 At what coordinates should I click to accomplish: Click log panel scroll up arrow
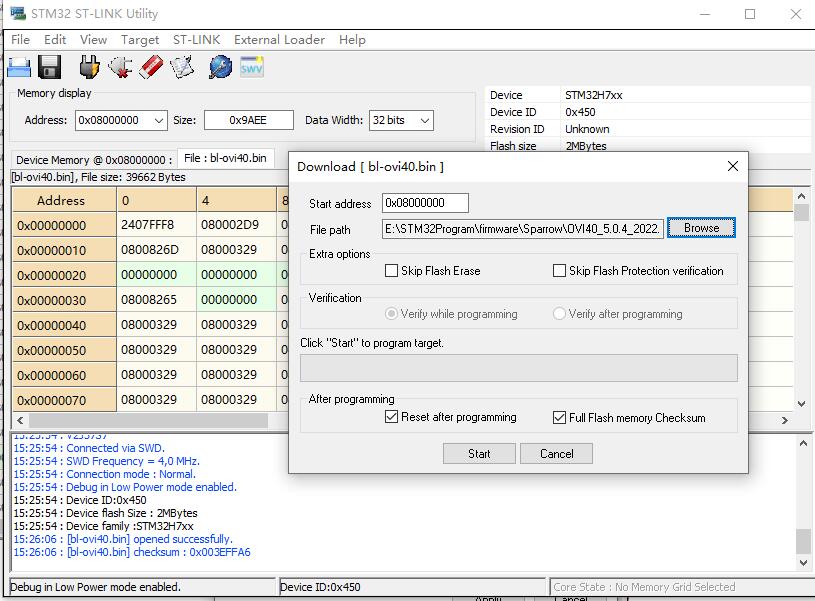click(803, 443)
